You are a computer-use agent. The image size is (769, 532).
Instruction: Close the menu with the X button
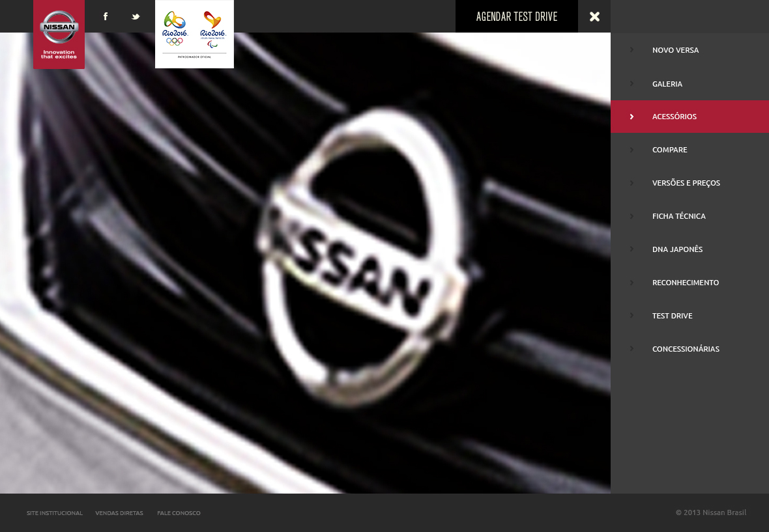[594, 16]
